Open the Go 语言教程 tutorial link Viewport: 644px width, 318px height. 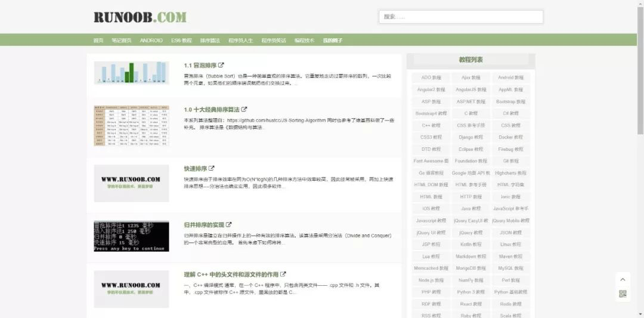click(x=431, y=172)
